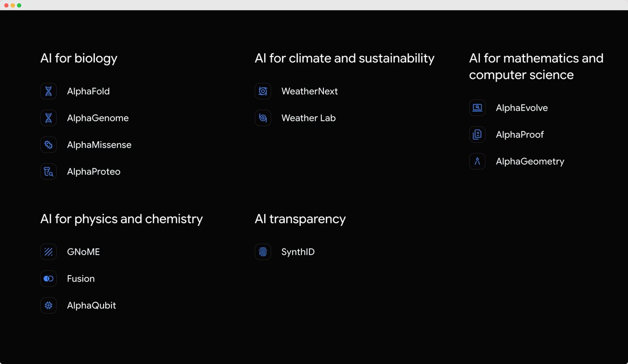Open the AlphaFold link

88,91
